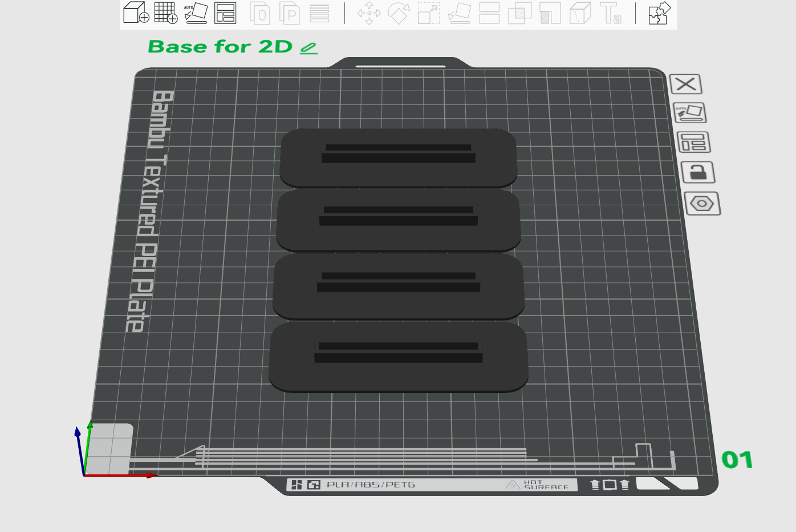Select the Scale tool
Screen dimensions: 796x532
[x=429, y=14]
